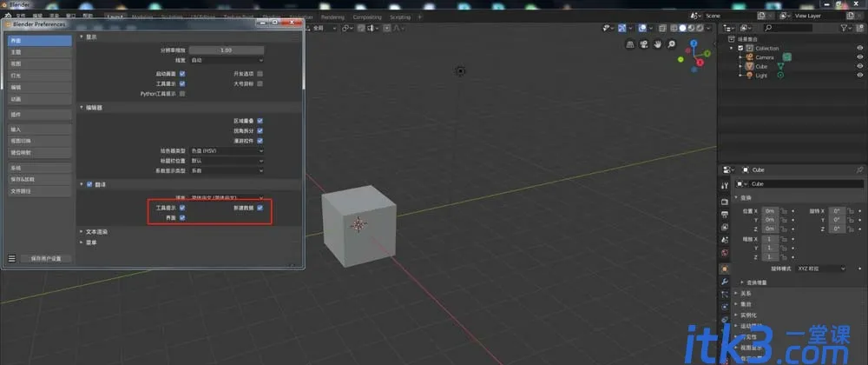Open View Layer properties tab
868x365 pixels.
click(725, 227)
